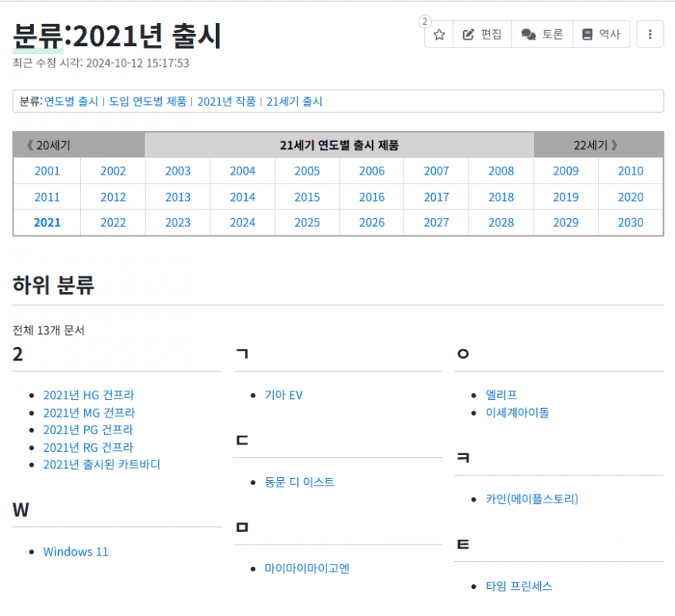Open the Windows 11 document
The image size is (675, 616).
(x=75, y=551)
